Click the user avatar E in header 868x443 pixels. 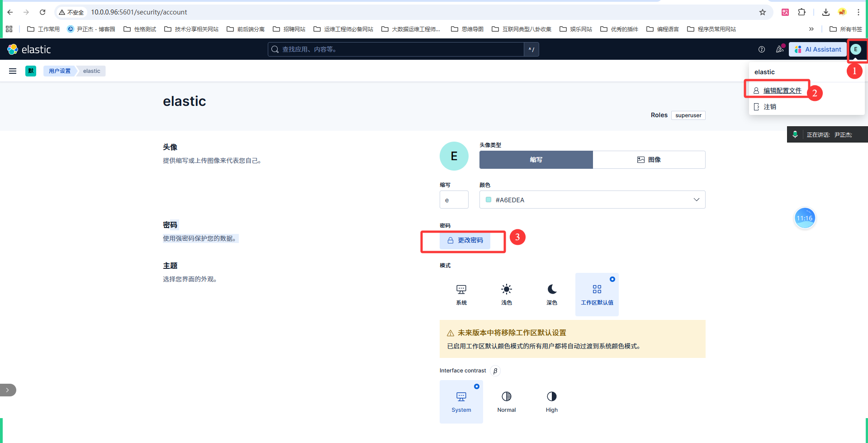tap(856, 49)
